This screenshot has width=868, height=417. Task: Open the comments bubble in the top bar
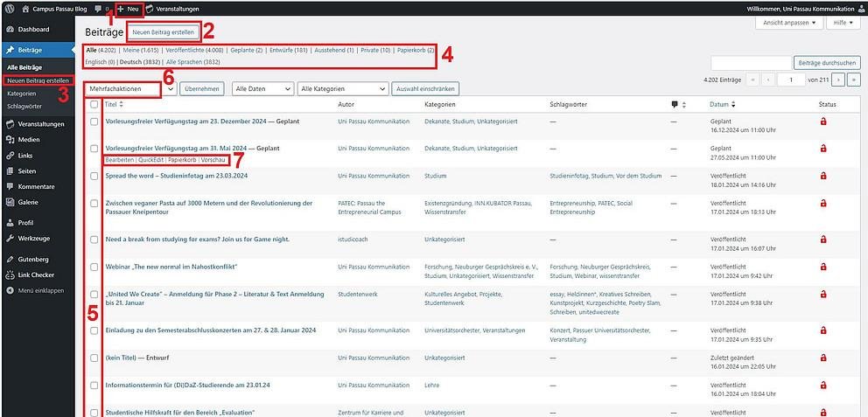97,8
